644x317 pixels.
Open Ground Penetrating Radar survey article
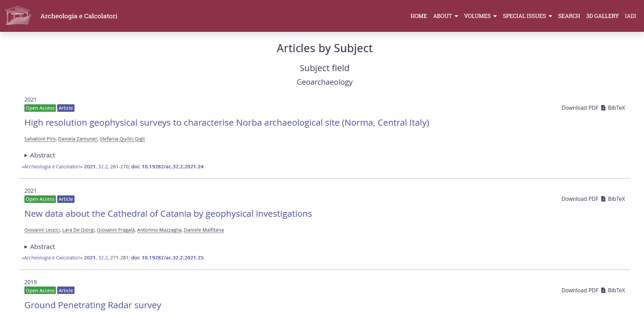pyautogui.click(x=92, y=305)
